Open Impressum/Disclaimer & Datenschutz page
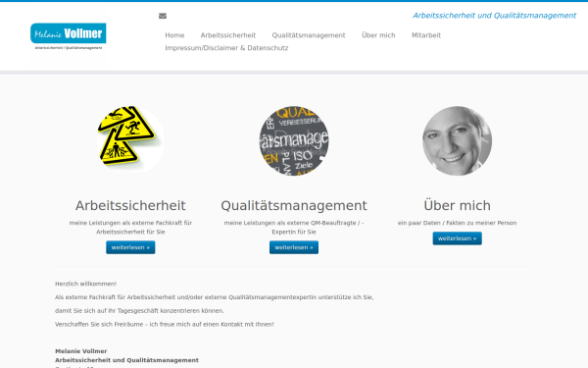This screenshot has height=368, width=588. 226,48
